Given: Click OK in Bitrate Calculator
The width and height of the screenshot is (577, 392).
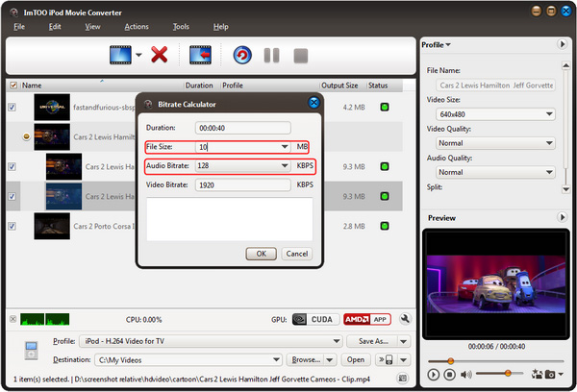Looking at the screenshot, I should point(262,254).
